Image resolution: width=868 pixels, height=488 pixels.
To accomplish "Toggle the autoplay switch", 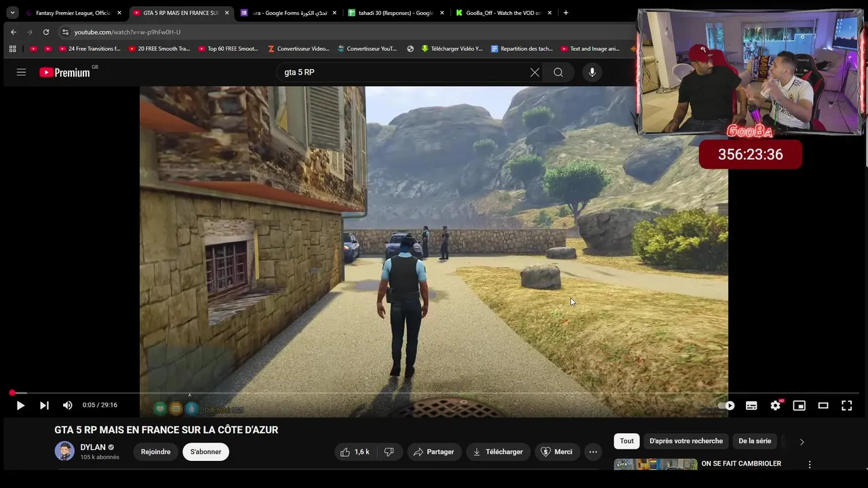I will [727, 405].
